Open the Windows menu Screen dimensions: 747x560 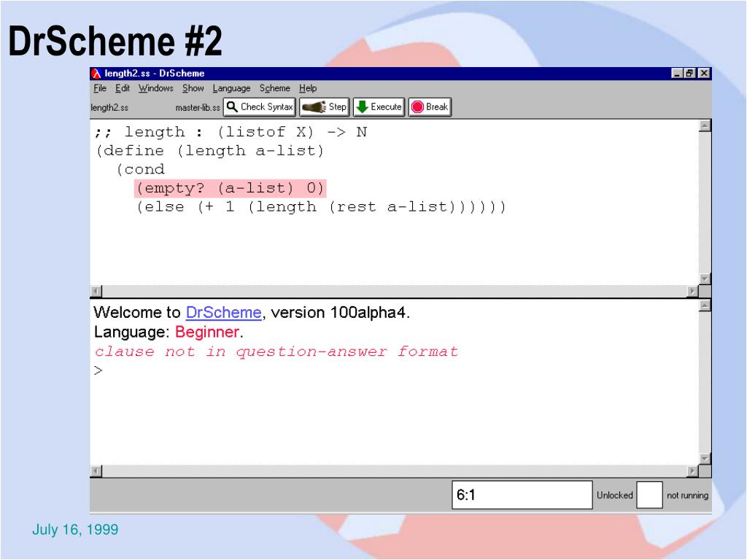click(x=156, y=88)
